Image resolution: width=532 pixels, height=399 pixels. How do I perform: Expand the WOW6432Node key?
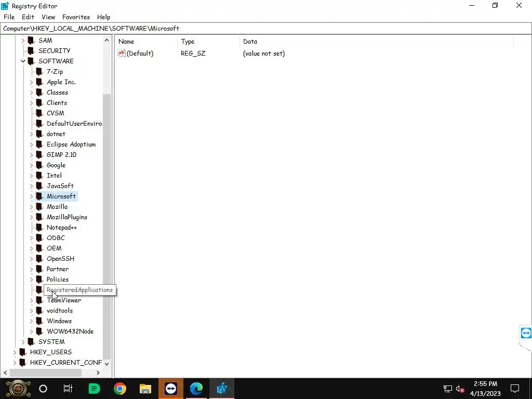[32, 331]
